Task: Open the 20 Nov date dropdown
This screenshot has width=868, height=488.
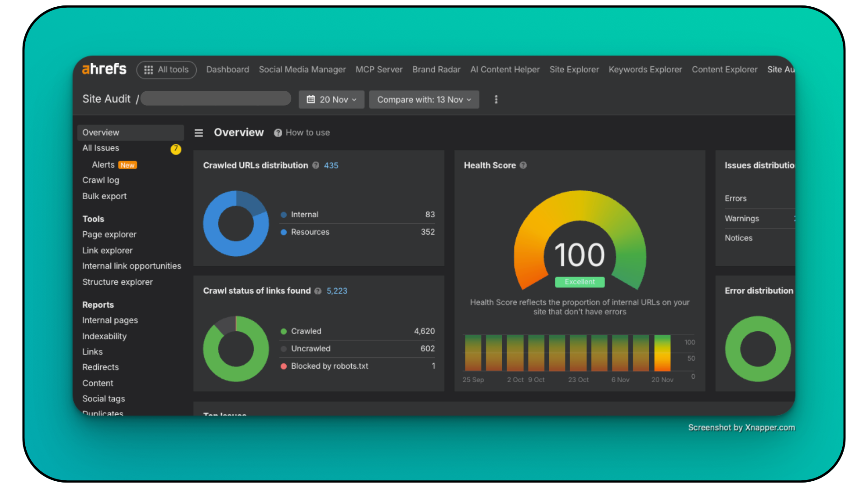Action: click(x=331, y=99)
